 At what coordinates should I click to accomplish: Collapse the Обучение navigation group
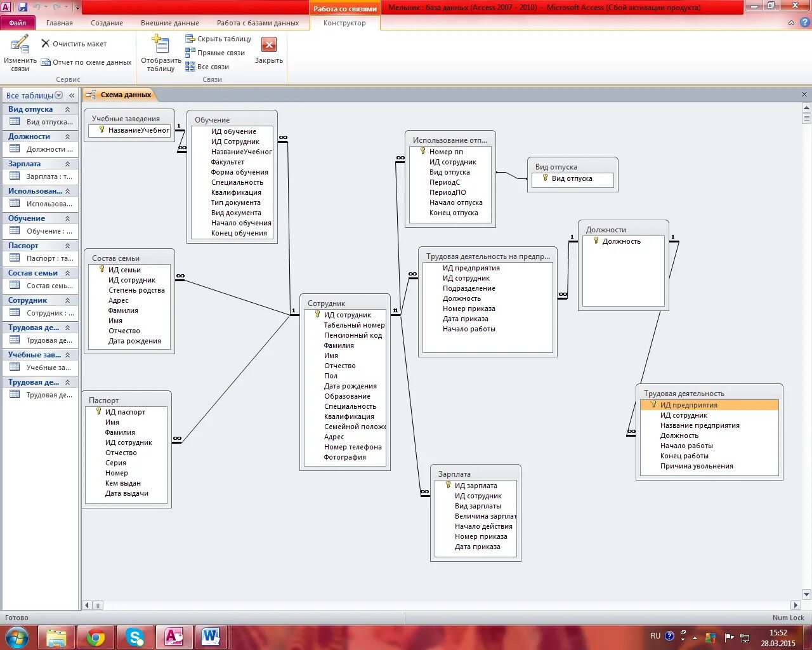(x=67, y=218)
